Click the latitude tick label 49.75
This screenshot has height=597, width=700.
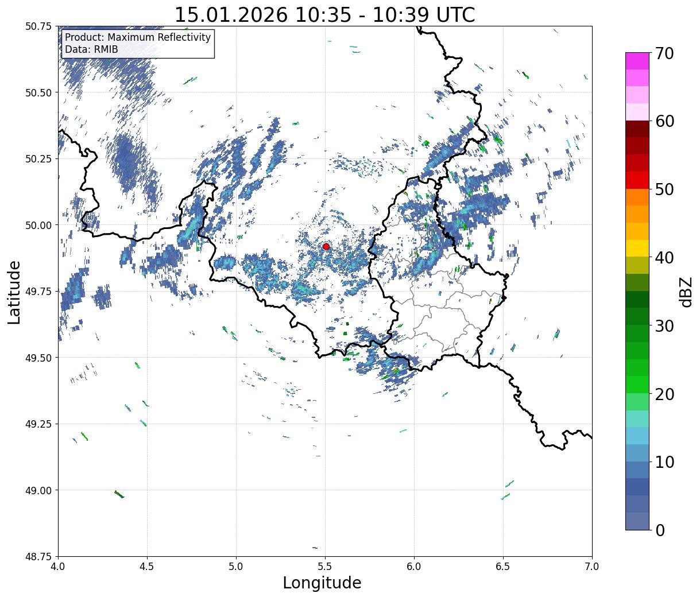tap(38, 292)
